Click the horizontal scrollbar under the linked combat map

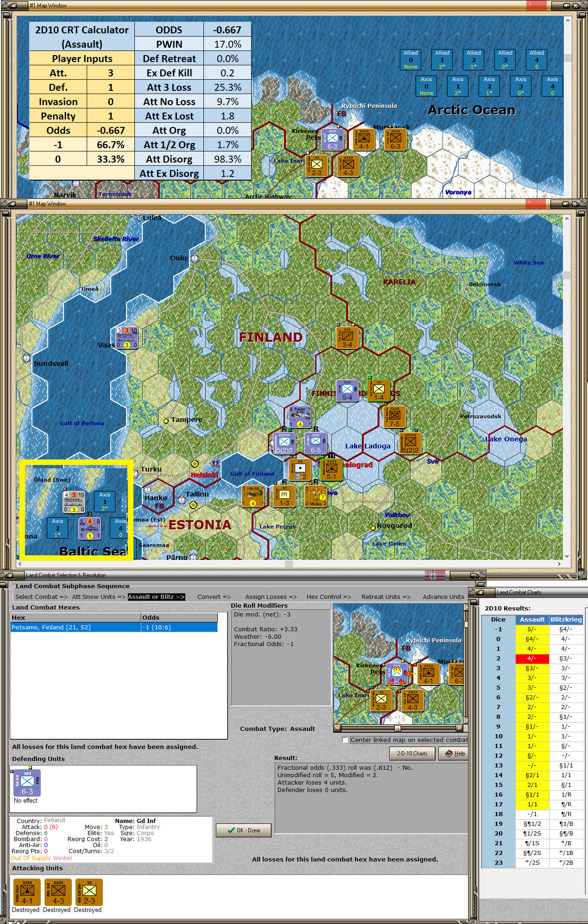[398, 729]
